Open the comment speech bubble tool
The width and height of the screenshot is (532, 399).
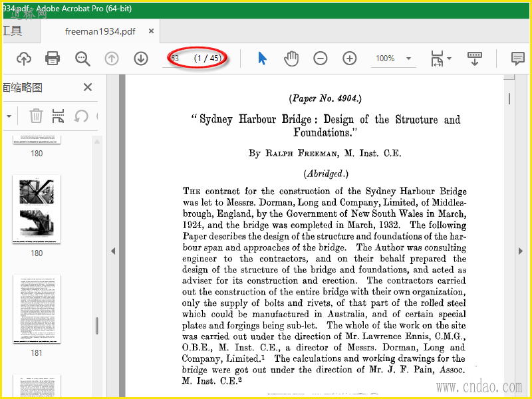point(517,59)
